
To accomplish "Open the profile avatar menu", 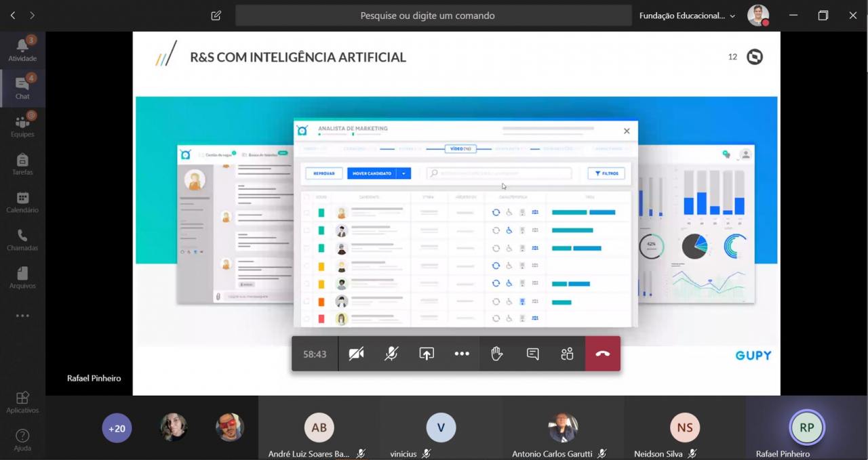I will (x=758, y=15).
